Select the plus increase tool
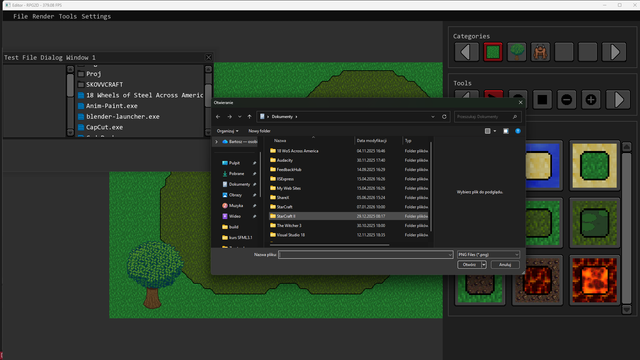 tap(591, 100)
